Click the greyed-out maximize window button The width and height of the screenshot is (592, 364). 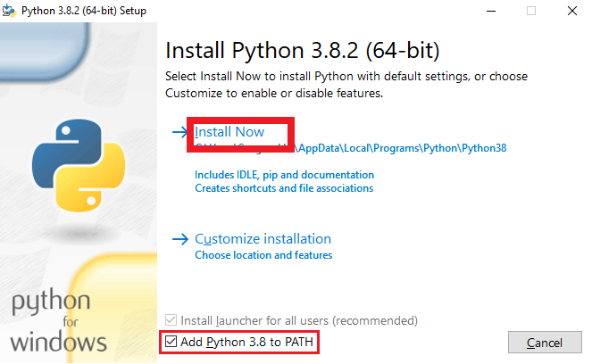tap(532, 11)
